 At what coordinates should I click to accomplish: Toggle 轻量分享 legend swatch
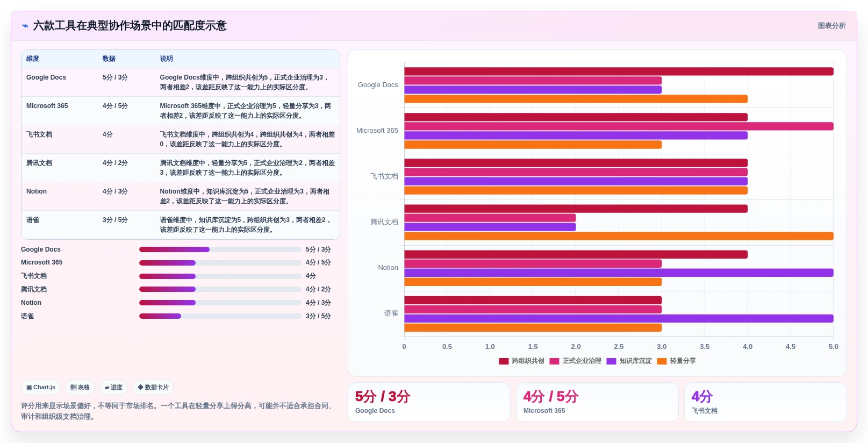click(662, 361)
